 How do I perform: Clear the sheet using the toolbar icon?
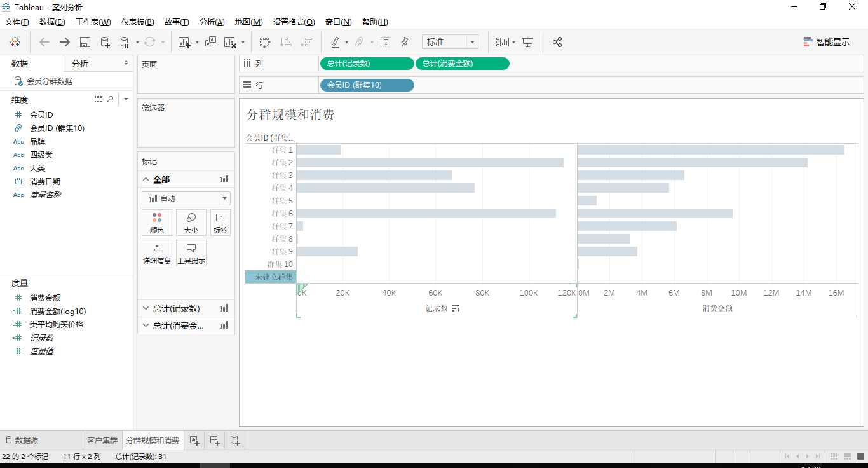tap(230, 42)
